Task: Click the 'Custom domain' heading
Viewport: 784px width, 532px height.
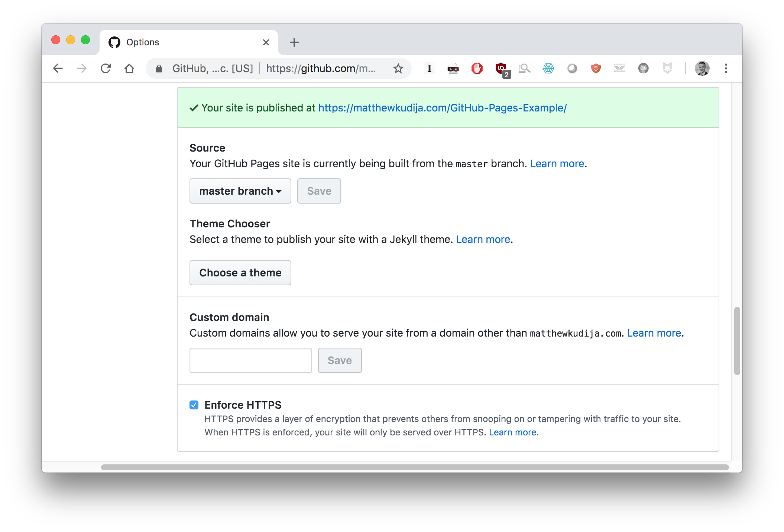Action: pyautogui.click(x=229, y=317)
